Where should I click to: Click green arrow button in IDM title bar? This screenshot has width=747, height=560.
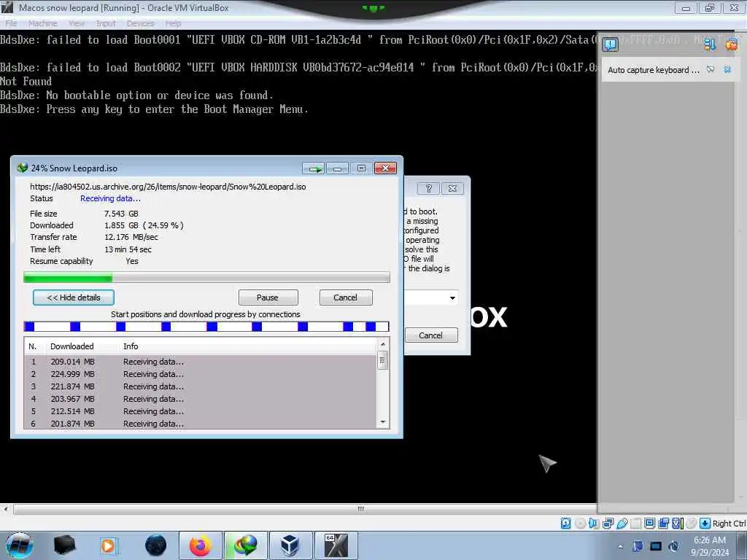point(314,168)
